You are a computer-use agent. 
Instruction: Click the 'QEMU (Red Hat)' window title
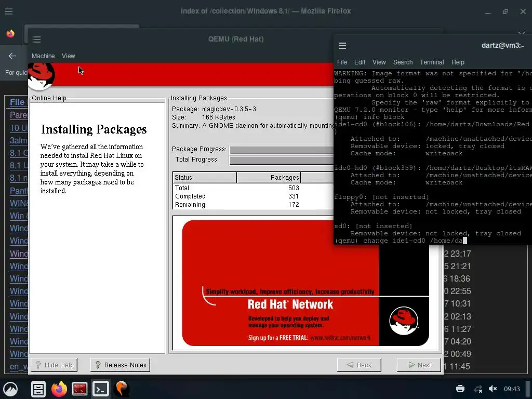click(x=236, y=39)
